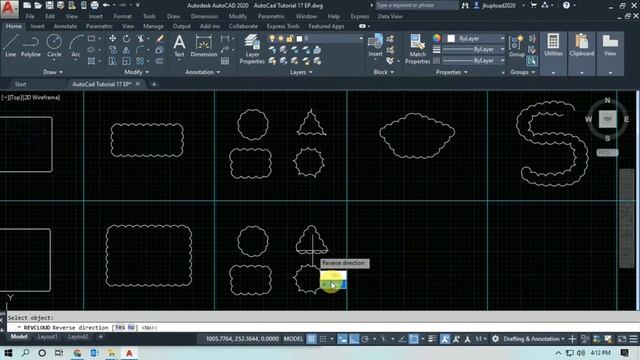Expand the Modify panel
640x360 pixels.
click(136, 72)
